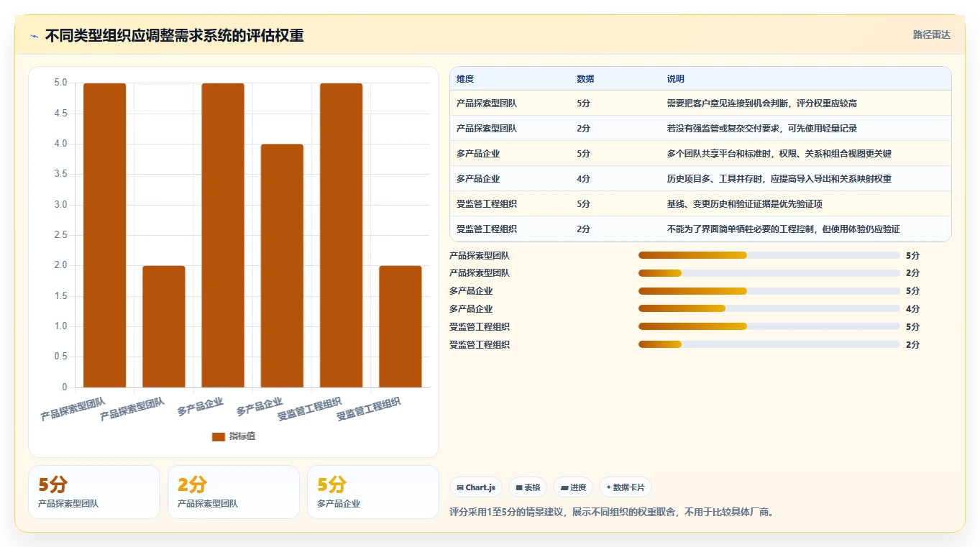Click the 多产品企业 bar reaching 5.0
Image resolution: width=980 pixels, height=547 pixels.
pos(223,235)
